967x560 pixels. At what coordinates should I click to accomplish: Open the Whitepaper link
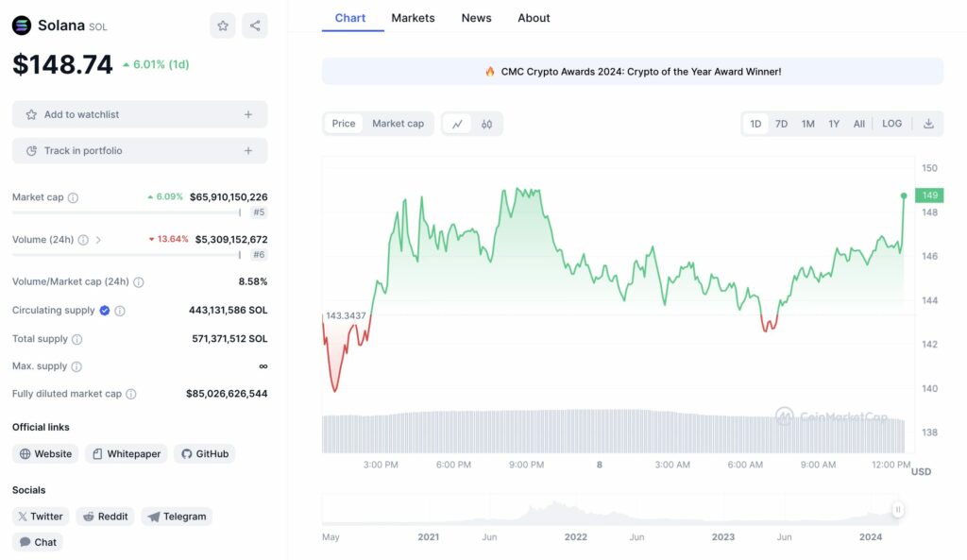127,454
